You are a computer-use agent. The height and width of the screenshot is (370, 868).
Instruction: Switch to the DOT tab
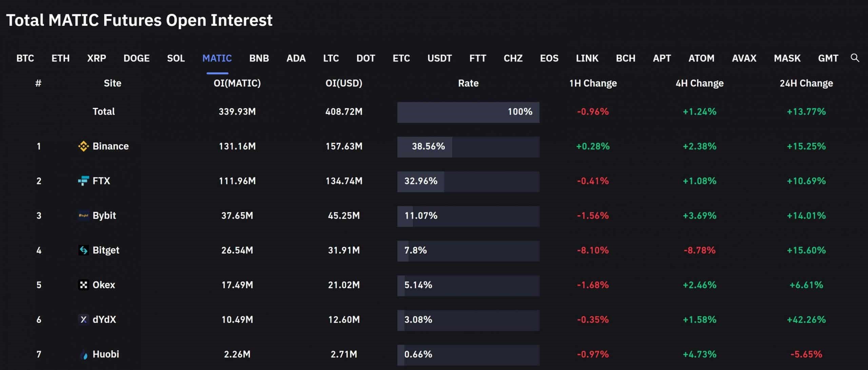(366, 58)
